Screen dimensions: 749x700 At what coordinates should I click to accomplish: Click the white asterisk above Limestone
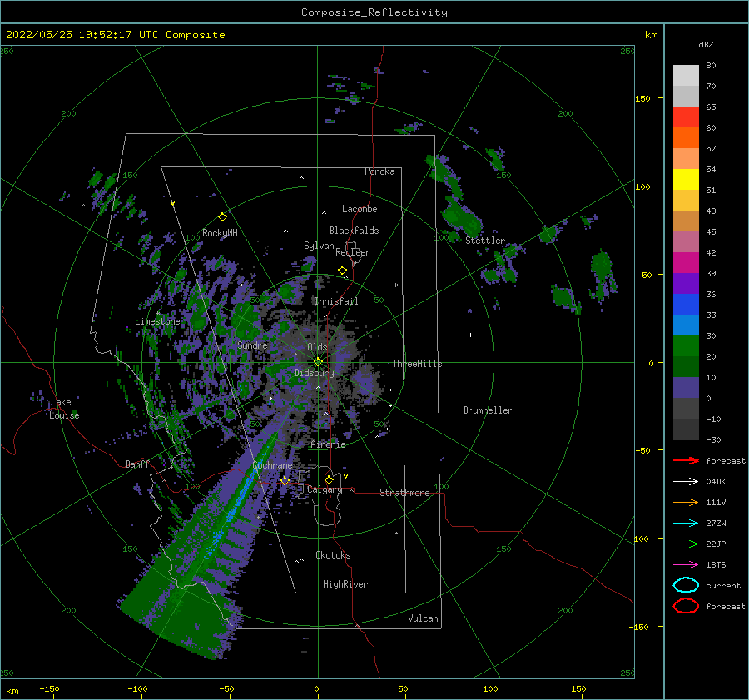[158, 314]
